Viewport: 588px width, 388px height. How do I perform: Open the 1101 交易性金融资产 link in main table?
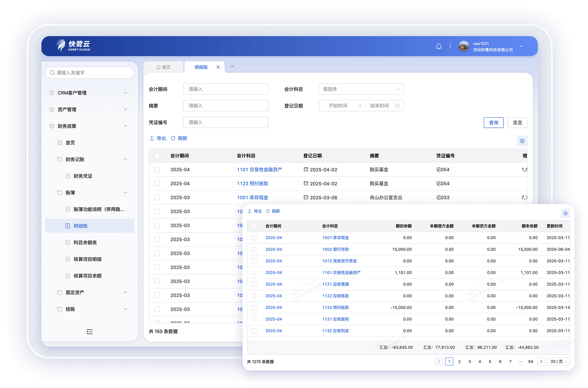pos(259,170)
